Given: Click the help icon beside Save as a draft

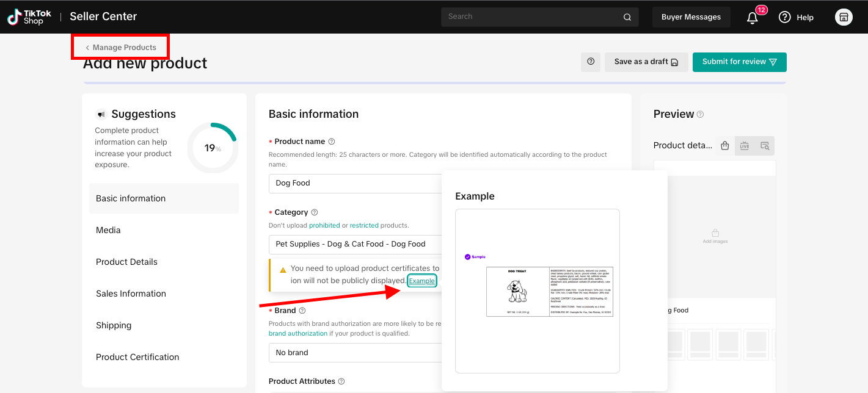Looking at the screenshot, I should pos(591,62).
